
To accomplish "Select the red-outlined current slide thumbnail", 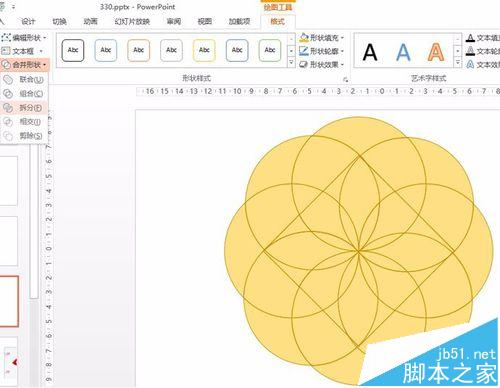I will pos(9,301).
